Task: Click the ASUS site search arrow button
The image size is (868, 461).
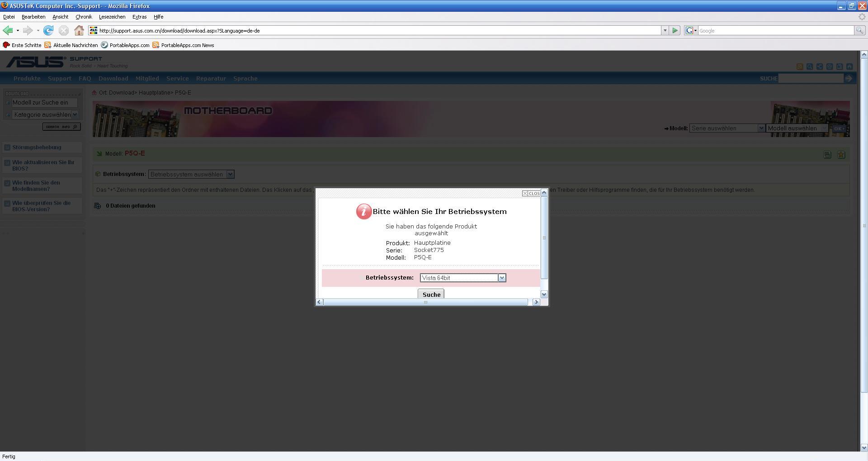Action: pos(849,78)
